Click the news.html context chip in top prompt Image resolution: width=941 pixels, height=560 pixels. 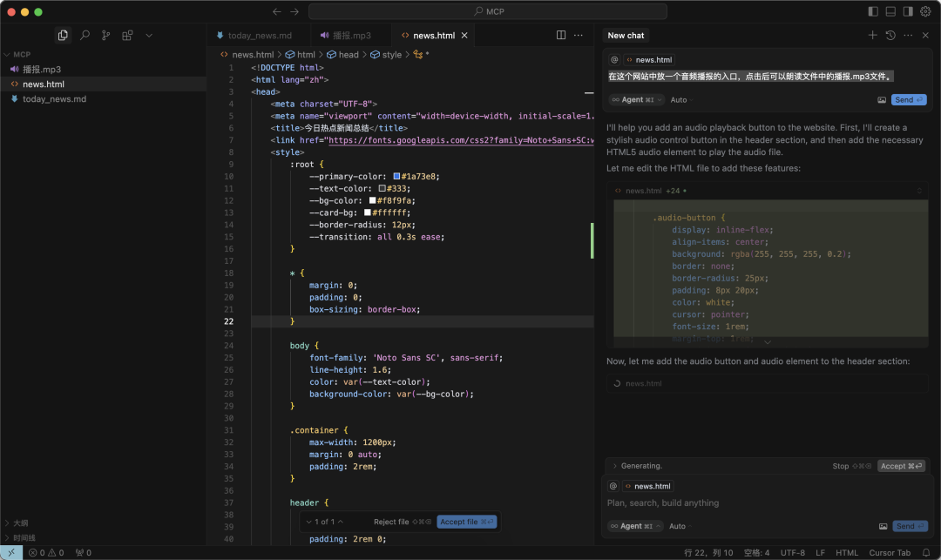pos(649,60)
